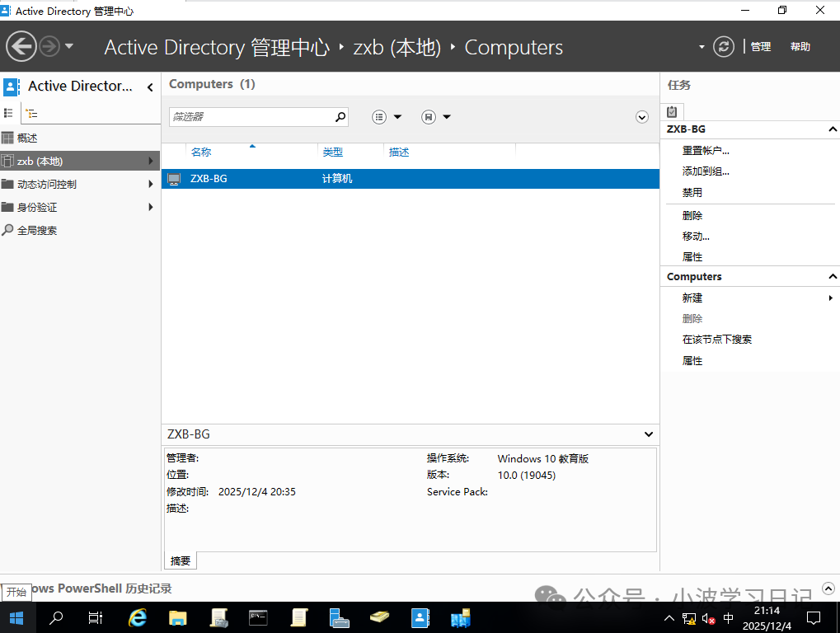Expand the ZXB-BG preview pane chevron

click(648, 434)
